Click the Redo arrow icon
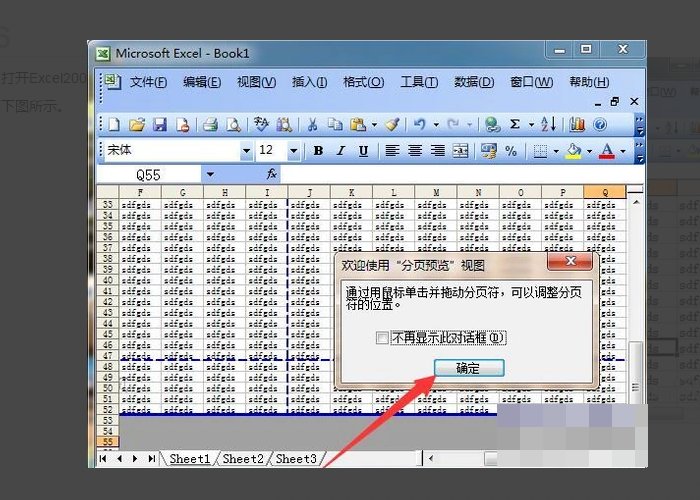 [453, 125]
